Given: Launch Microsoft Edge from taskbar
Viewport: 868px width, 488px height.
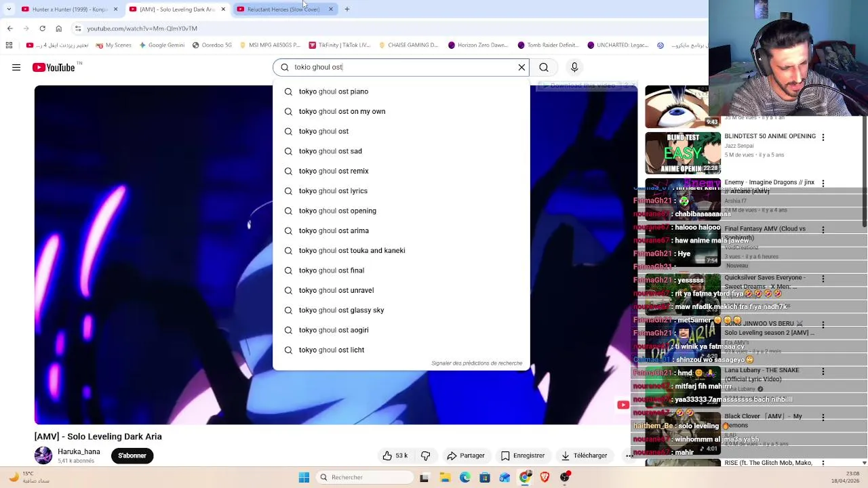Looking at the screenshot, I should pyautogui.click(x=465, y=477).
